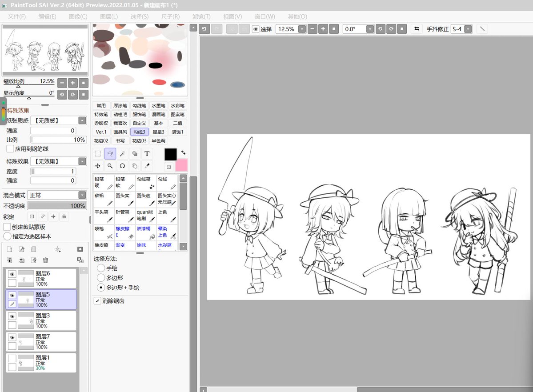Select 铅笔硬 brush
The width and height of the screenshot is (533, 392).
point(104,183)
